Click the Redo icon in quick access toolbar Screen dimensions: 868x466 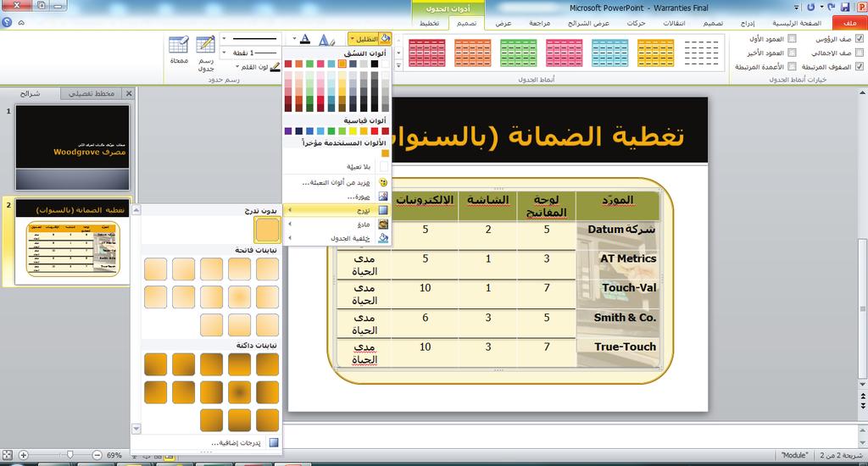coord(811,7)
